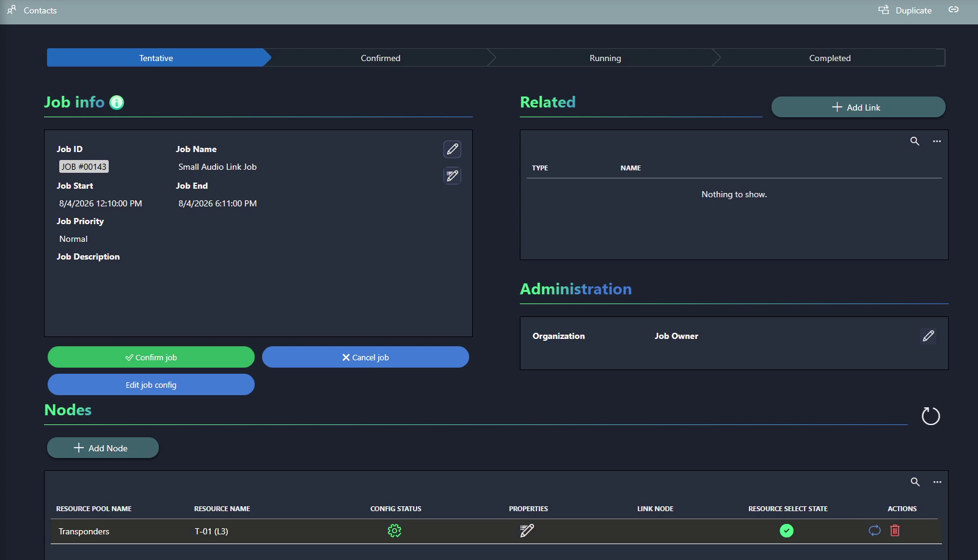Viewport: 978px width, 560px height.
Task: Click the LINK NODE column header
Action: click(655, 509)
